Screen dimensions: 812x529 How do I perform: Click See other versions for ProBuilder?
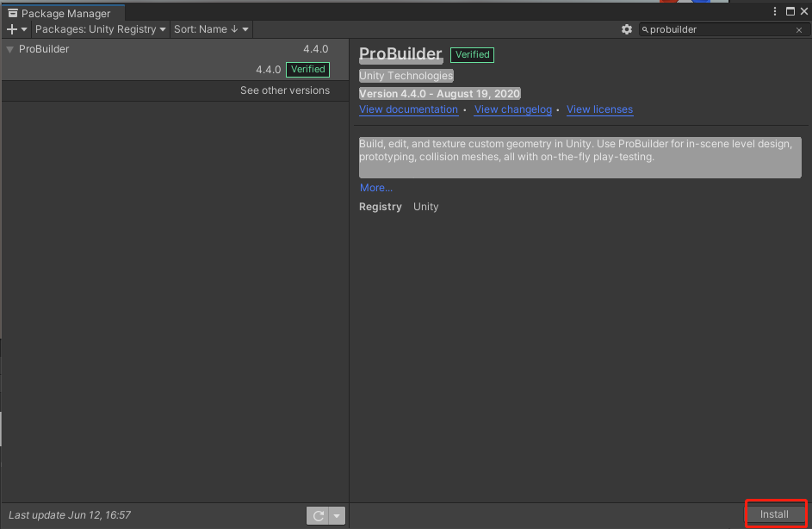[x=284, y=90]
